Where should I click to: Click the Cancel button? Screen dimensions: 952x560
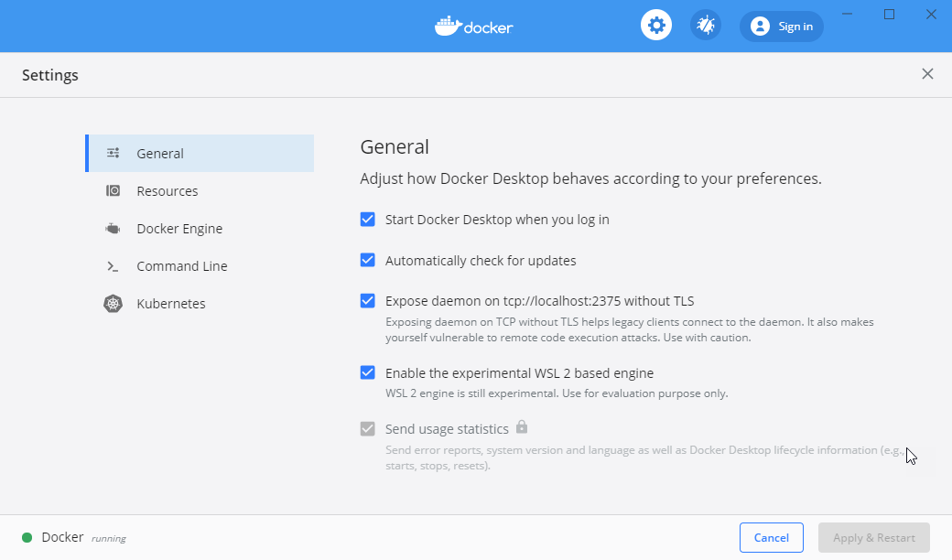(x=771, y=537)
